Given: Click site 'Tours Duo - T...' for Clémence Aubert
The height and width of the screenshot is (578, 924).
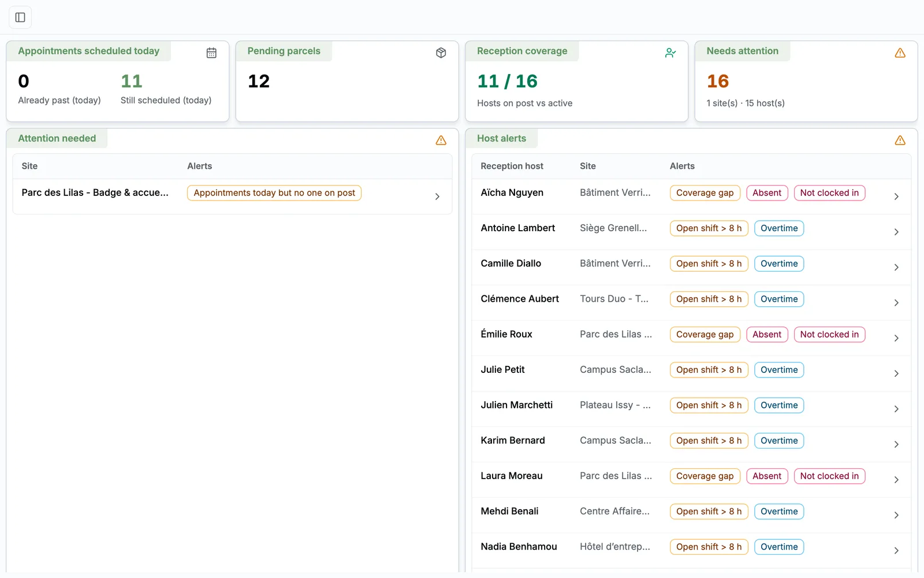Looking at the screenshot, I should coord(614,299).
